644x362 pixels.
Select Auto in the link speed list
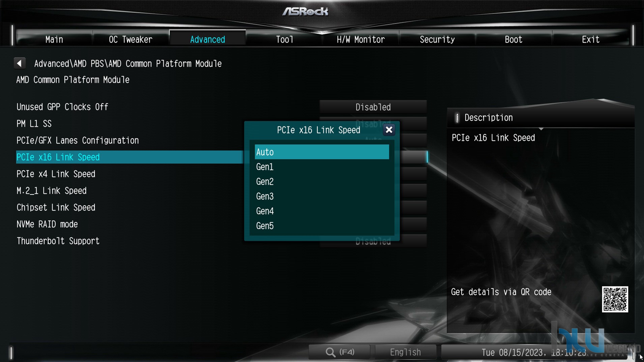pyautogui.click(x=322, y=152)
